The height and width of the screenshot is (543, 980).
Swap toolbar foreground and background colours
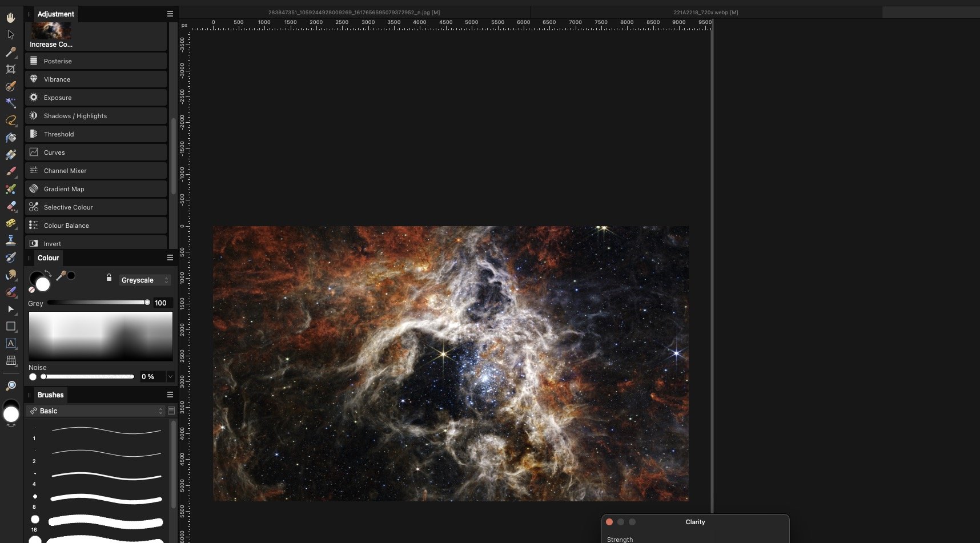(x=11, y=425)
